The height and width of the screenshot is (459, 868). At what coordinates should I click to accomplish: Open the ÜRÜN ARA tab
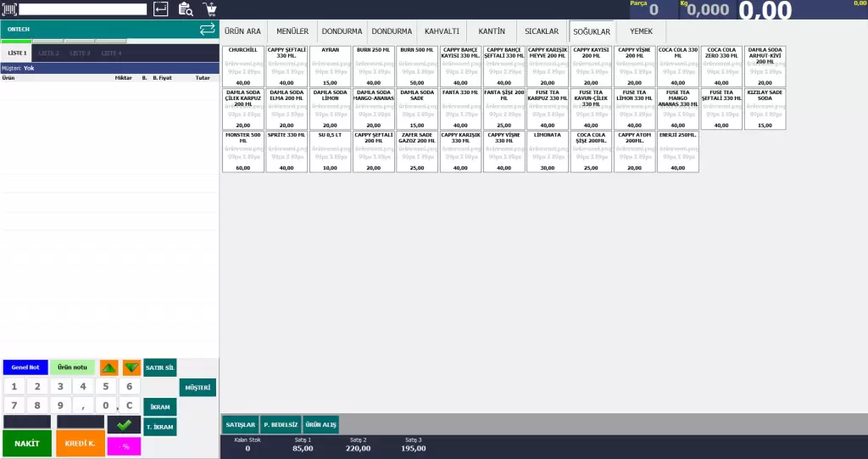242,31
